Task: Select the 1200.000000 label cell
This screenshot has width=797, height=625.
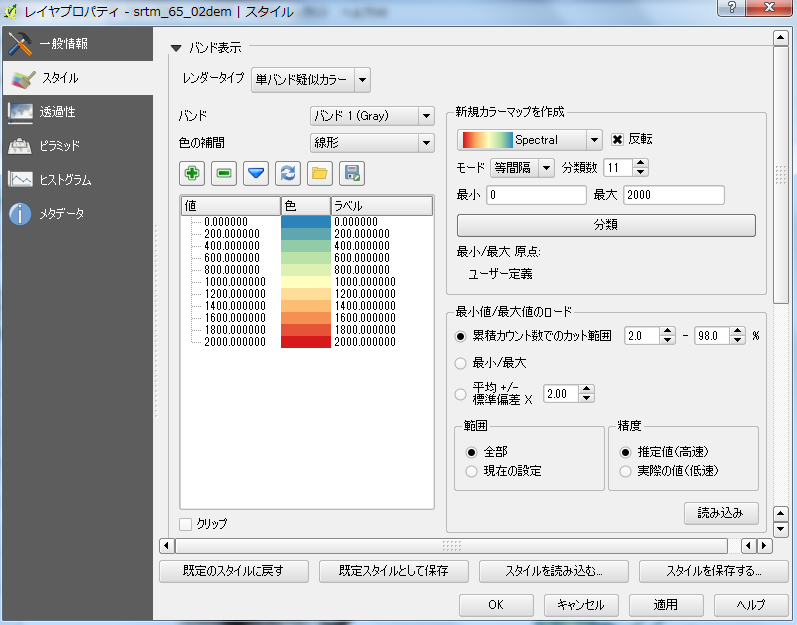Action: [x=365, y=294]
